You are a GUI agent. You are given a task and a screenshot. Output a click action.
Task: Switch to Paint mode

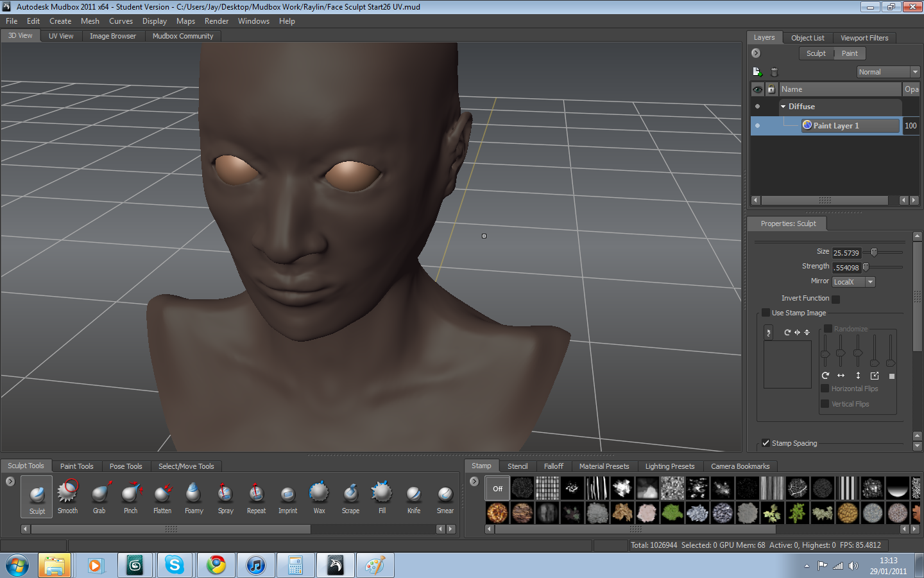[849, 53]
